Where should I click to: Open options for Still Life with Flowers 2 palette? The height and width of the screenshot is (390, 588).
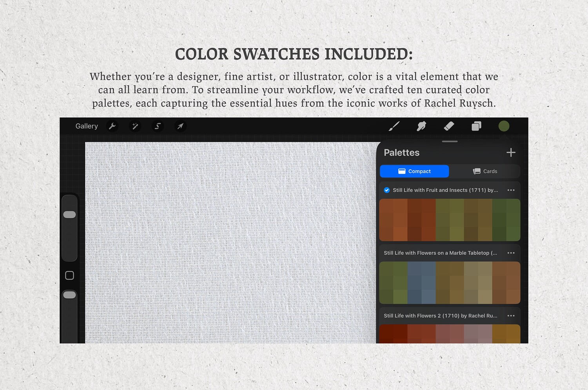(511, 316)
